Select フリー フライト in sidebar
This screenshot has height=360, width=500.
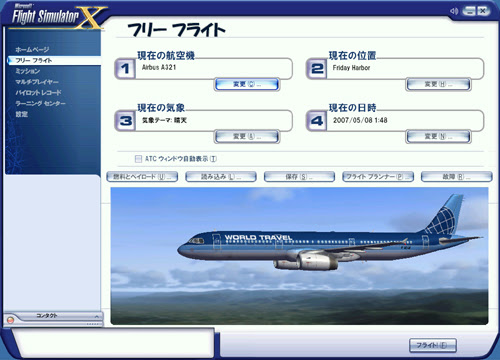tap(53, 60)
